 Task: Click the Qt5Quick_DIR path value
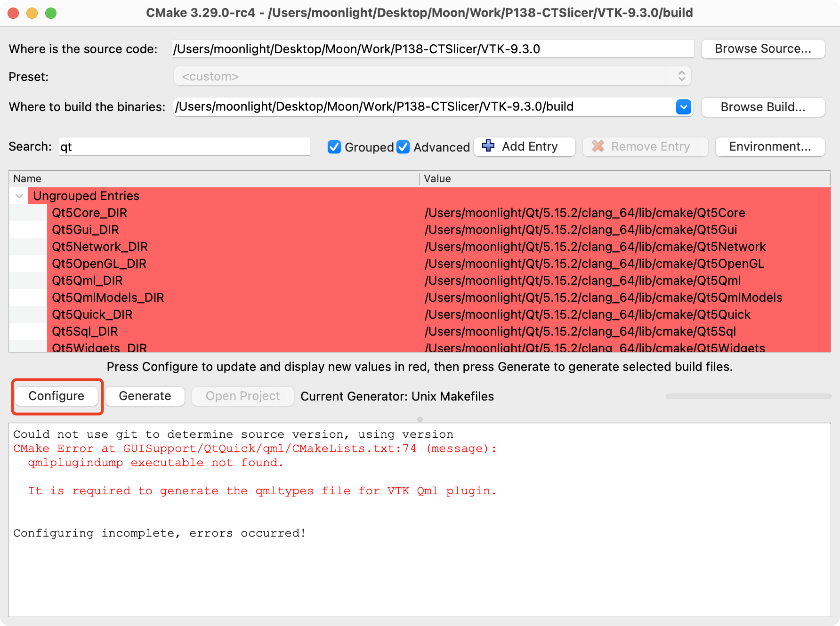point(587,314)
